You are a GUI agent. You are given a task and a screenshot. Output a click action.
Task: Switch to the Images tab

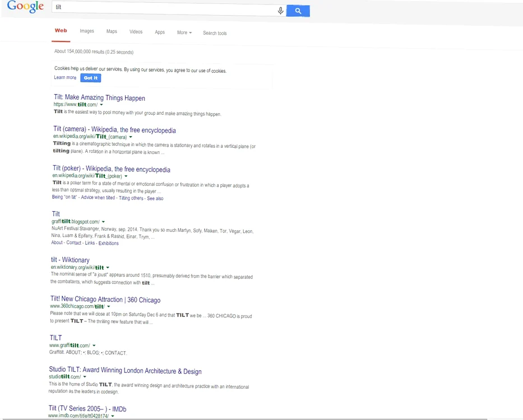tap(87, 31)
